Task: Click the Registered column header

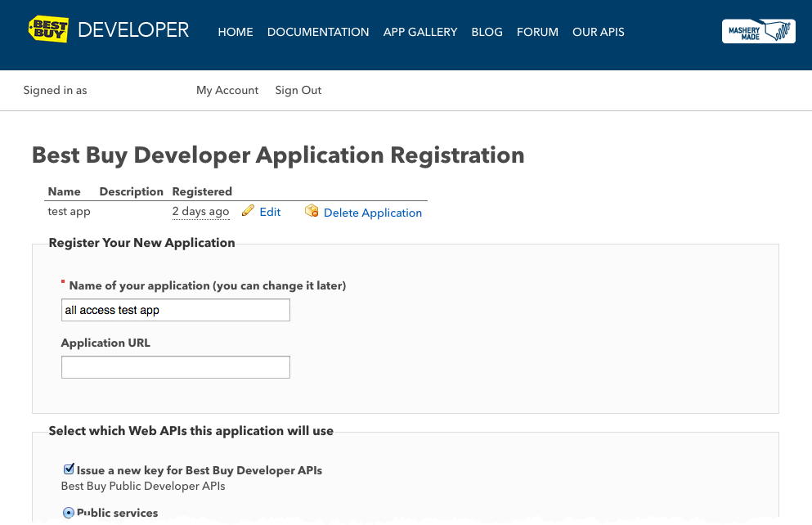Action: pos(202,191)
